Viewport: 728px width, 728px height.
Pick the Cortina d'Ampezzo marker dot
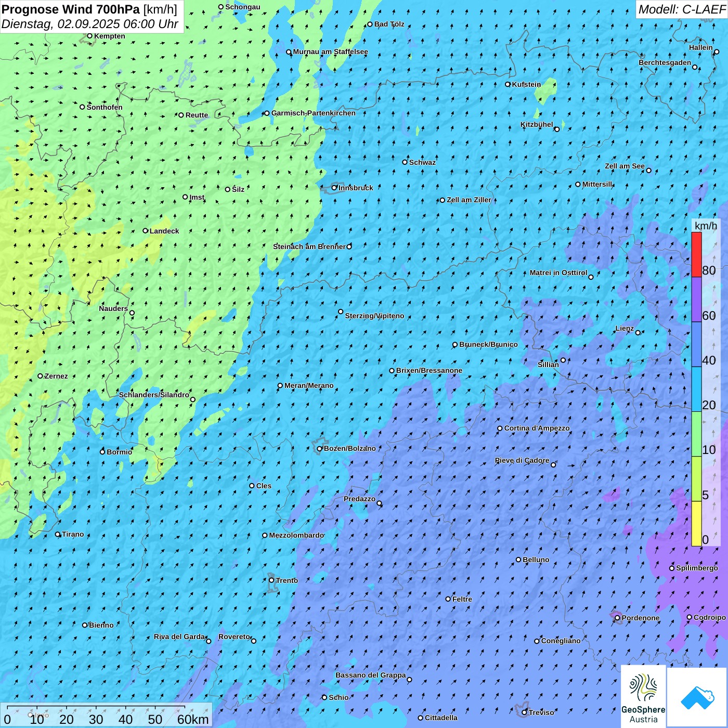tap(500, 428)
